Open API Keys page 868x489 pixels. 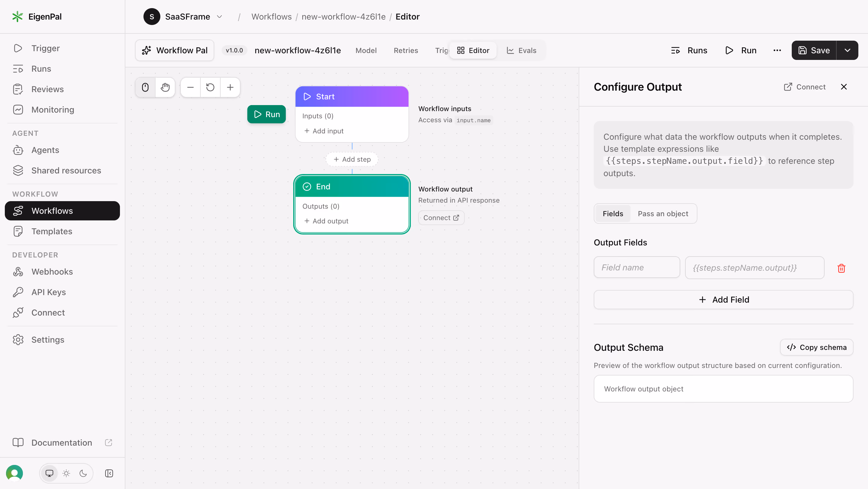point(62,292)
